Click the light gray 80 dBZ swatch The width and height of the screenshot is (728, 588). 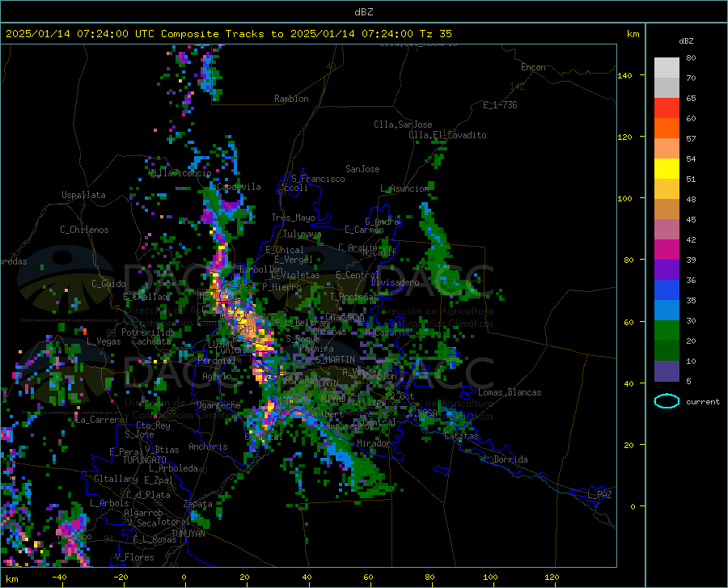667,68
